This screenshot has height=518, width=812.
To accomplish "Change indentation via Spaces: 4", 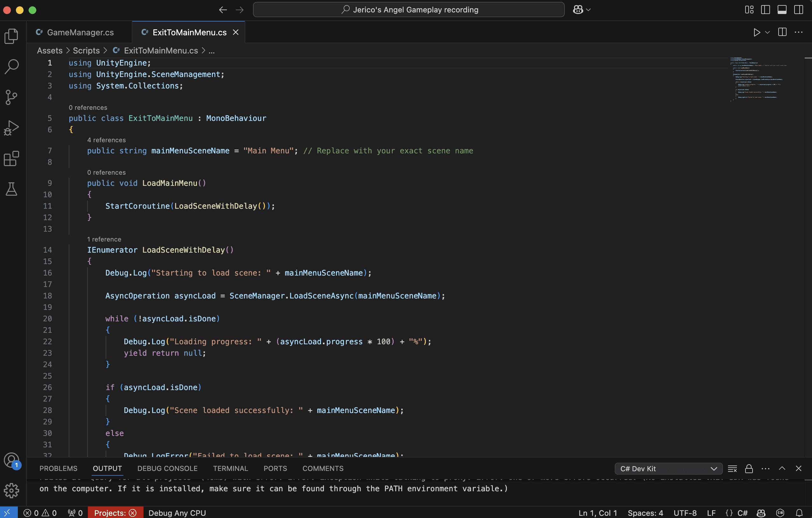I will (x=645, y=513).
